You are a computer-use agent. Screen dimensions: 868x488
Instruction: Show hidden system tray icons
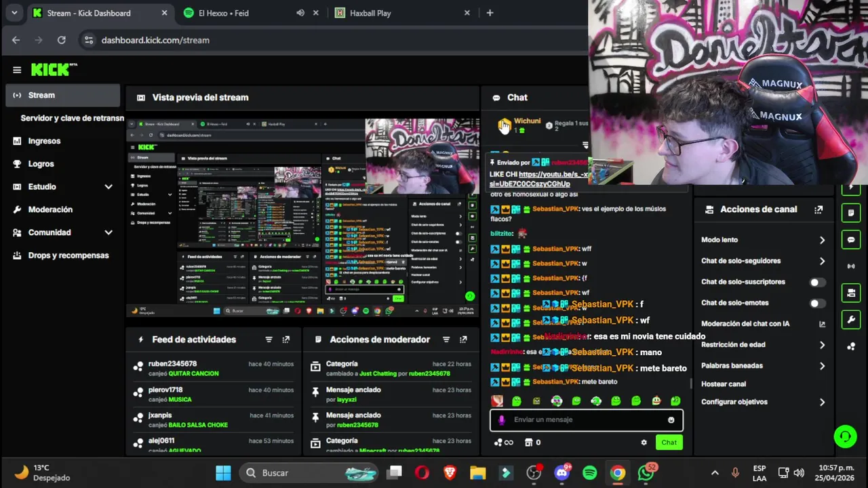[x=714, y=472]
